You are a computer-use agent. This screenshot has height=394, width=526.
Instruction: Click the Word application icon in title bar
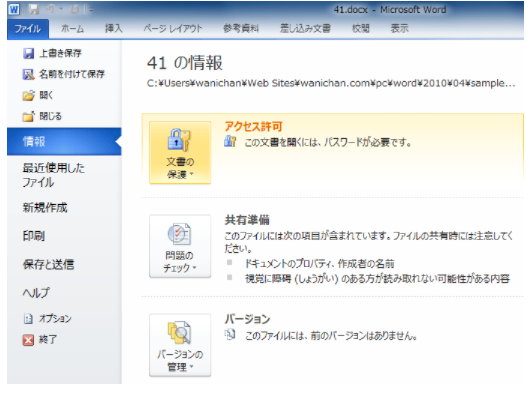[14, 9]
